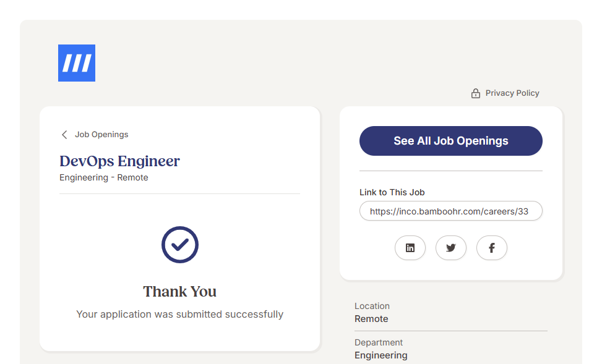Image resolution: width=602 pixels, height=364 pixels.
Task: Click the success checkmark circle icon
Action: pyautogui.click(x=180, y=245)
